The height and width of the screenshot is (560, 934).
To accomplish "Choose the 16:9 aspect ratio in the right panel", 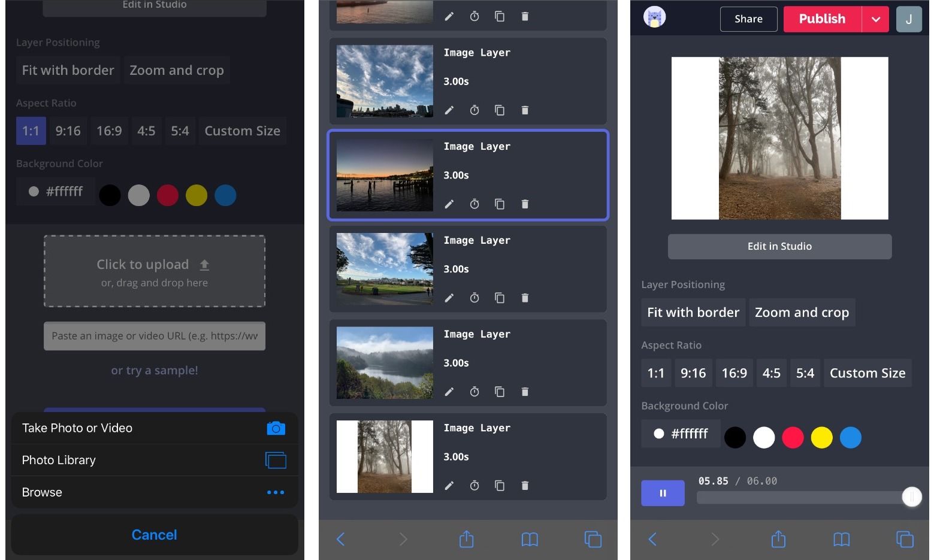I will 734,373.
